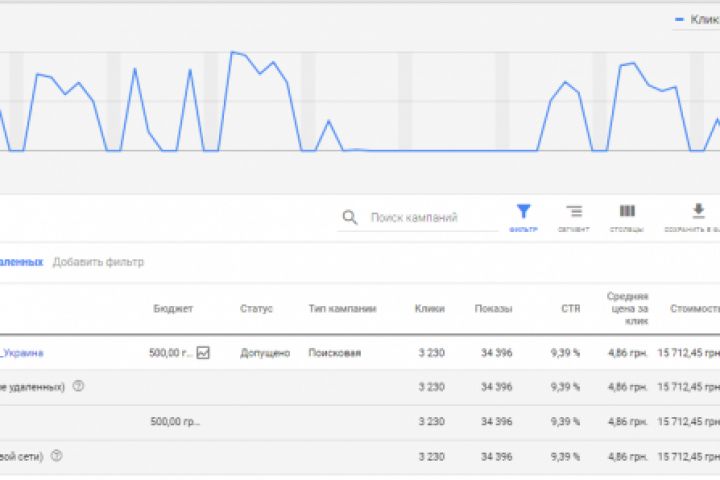Sort by the CTR column header
The width and height of the screenshot is (720, 480).
tap(570, 309)
